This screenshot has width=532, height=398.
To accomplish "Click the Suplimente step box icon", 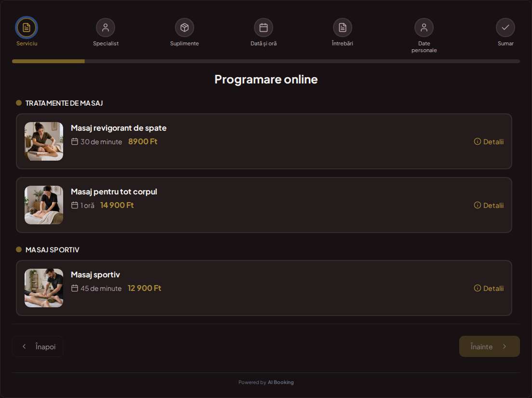I will (x=185, y=27).
